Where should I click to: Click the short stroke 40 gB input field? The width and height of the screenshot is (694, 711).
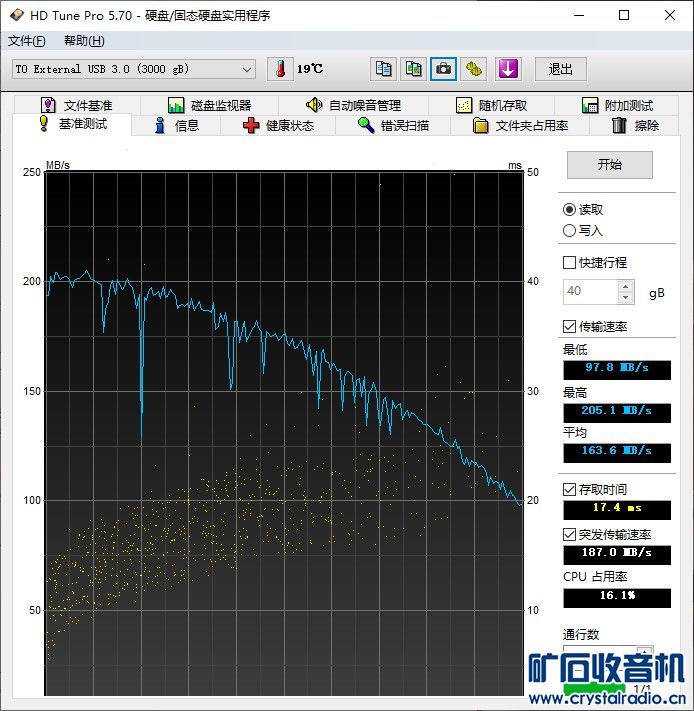tap(590, 292)
